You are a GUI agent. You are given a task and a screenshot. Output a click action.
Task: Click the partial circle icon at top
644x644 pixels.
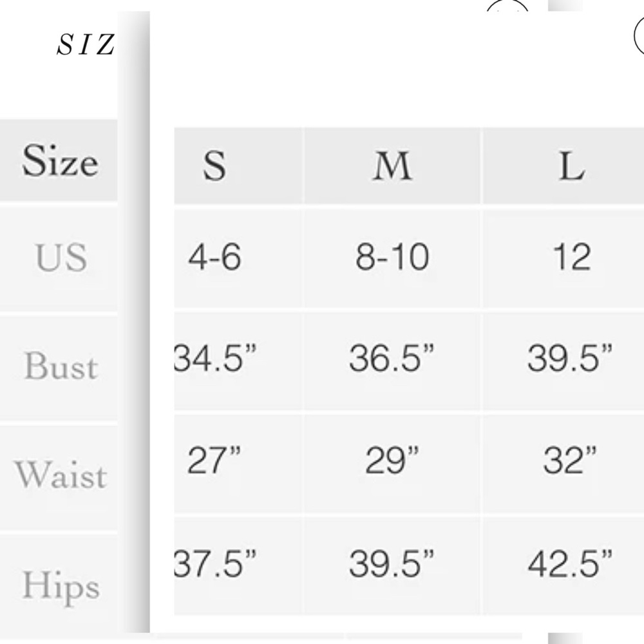tap(507, 6)
